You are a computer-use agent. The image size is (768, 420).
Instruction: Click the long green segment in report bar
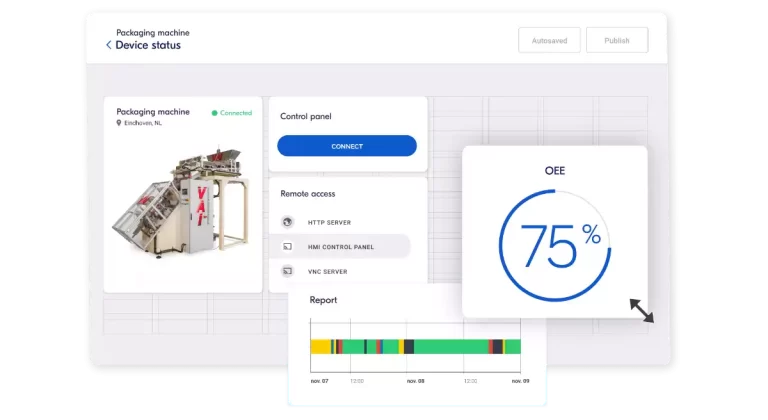tap(450, 347)
